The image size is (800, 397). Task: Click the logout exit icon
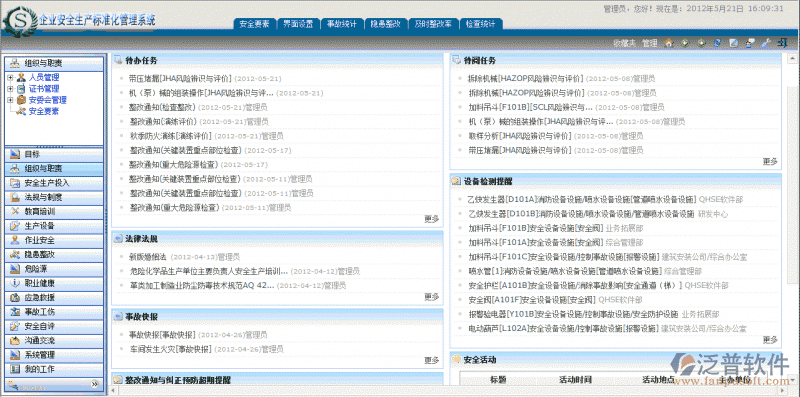pos(782,43)
